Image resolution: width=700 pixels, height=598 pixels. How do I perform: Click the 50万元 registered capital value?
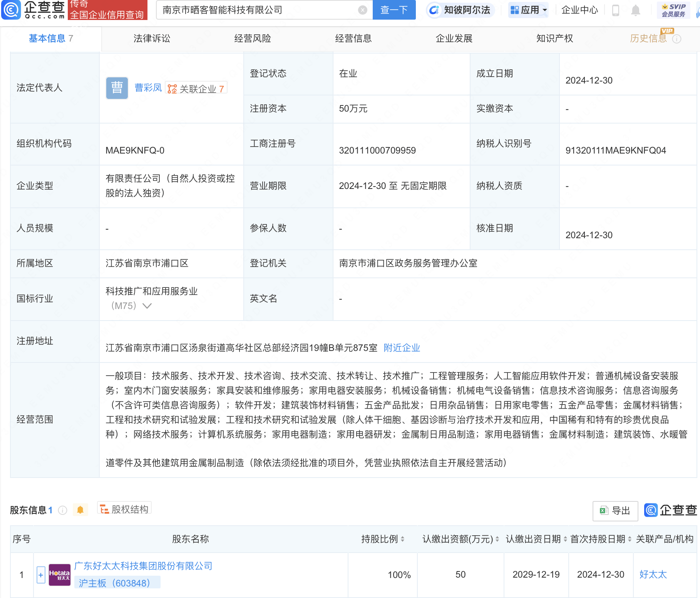tap(353, 109)
